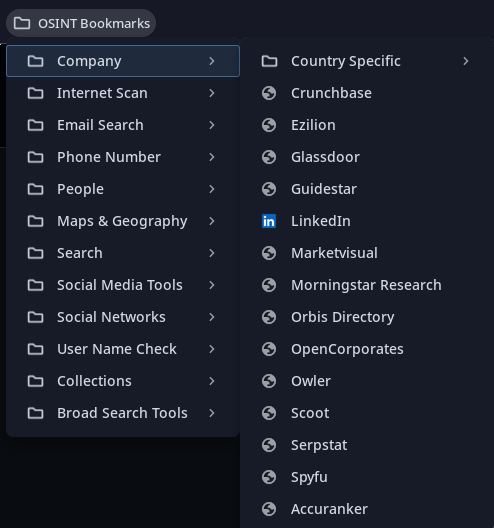Expand the Internet Scan submenu chevron
Image resolution: width=494 pixels, height=528 pixels.
click(x=212, y=93)
